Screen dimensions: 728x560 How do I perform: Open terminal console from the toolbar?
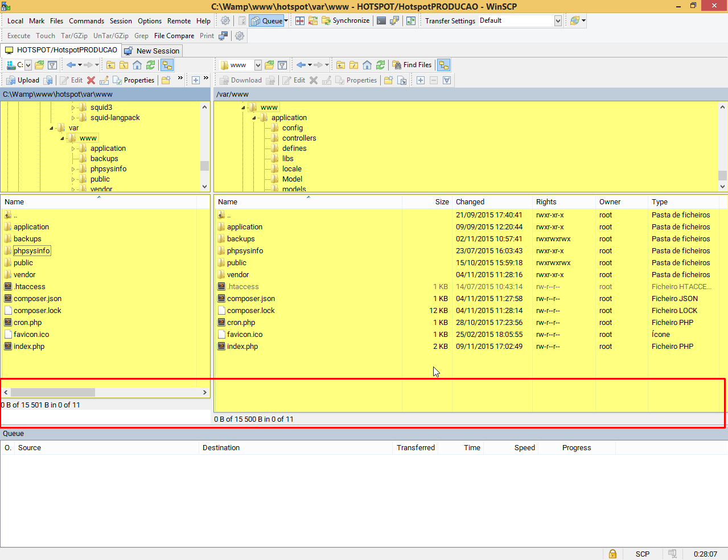(x=381, y=20)
